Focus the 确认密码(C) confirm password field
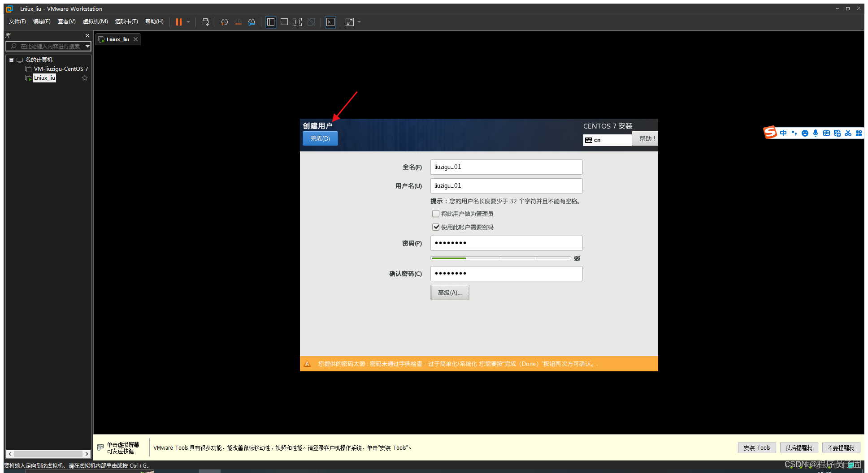The width and height of the screenshot is (868, 473). pos(506,274)
